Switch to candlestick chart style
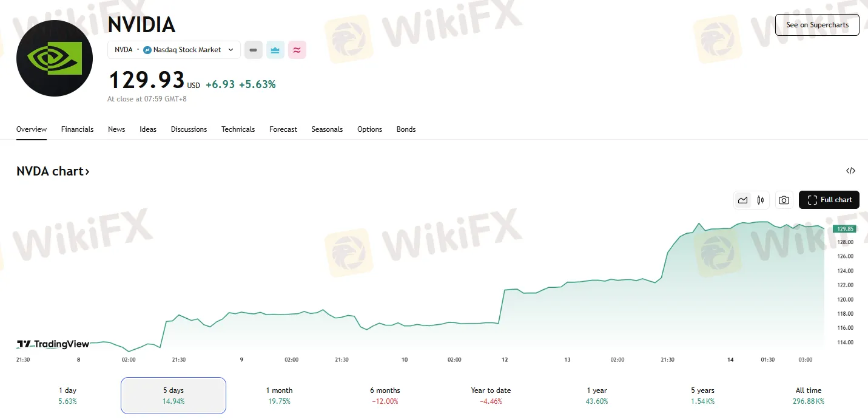The height and width of the screenshot is (419, 868). [760, 200]
